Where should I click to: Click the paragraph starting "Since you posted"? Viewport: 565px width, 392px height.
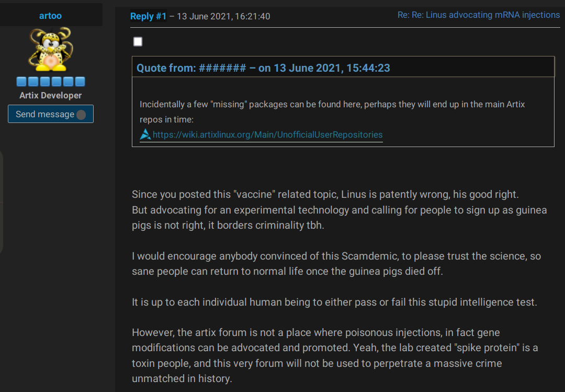point(339,210)
